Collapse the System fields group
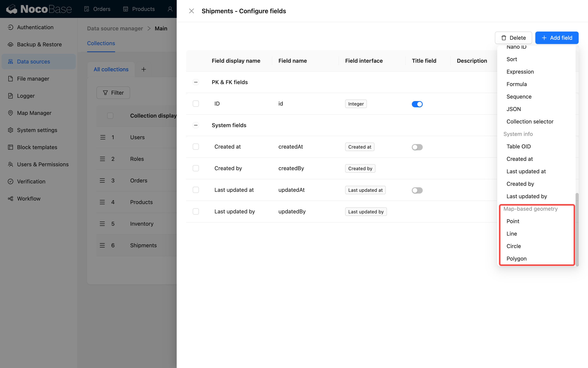Viewport: 588px width, 368px height. (196, 125)
